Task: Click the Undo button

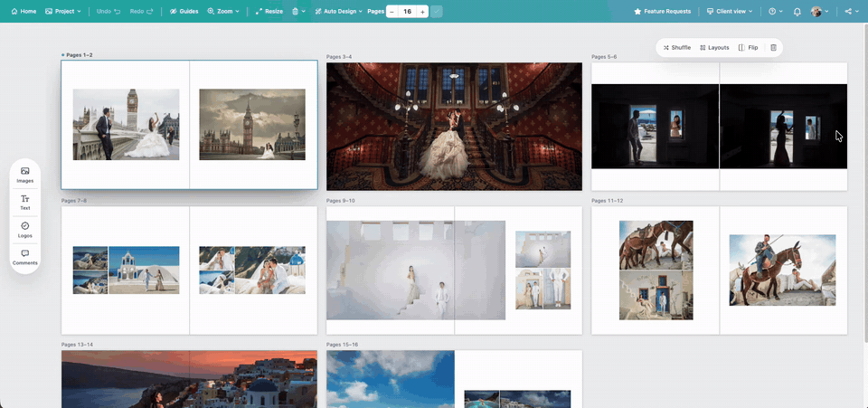Action: click(108, 11)
